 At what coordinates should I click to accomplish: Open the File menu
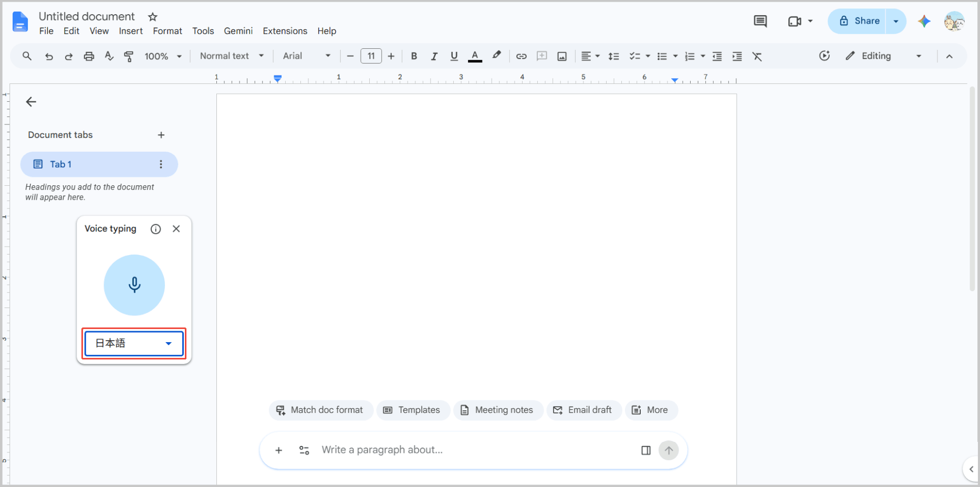pos(46,31)
